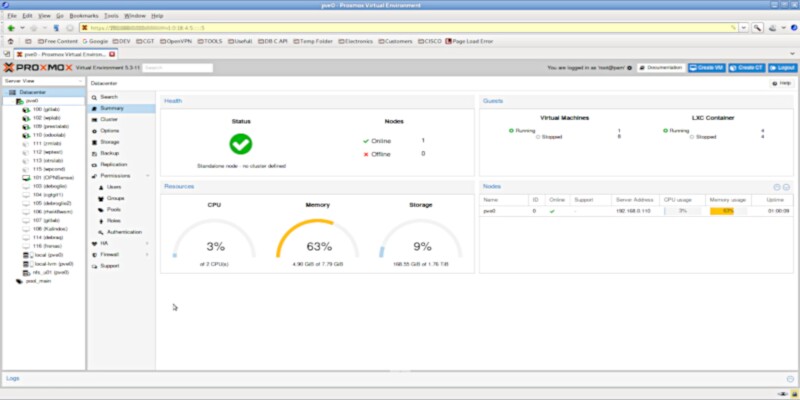Screen dimensions: 800x400
Task: Select the pve0 node in tree
Action: [32, 101]
